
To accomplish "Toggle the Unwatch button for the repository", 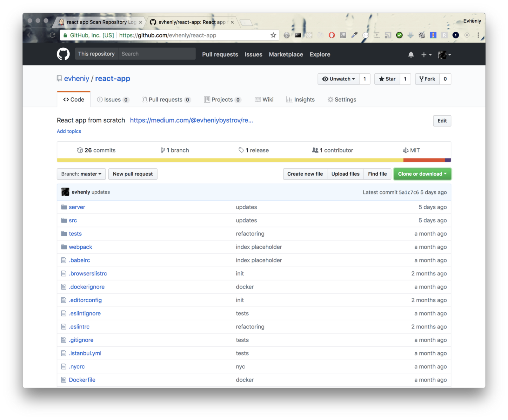I will [x=338, y=79].
